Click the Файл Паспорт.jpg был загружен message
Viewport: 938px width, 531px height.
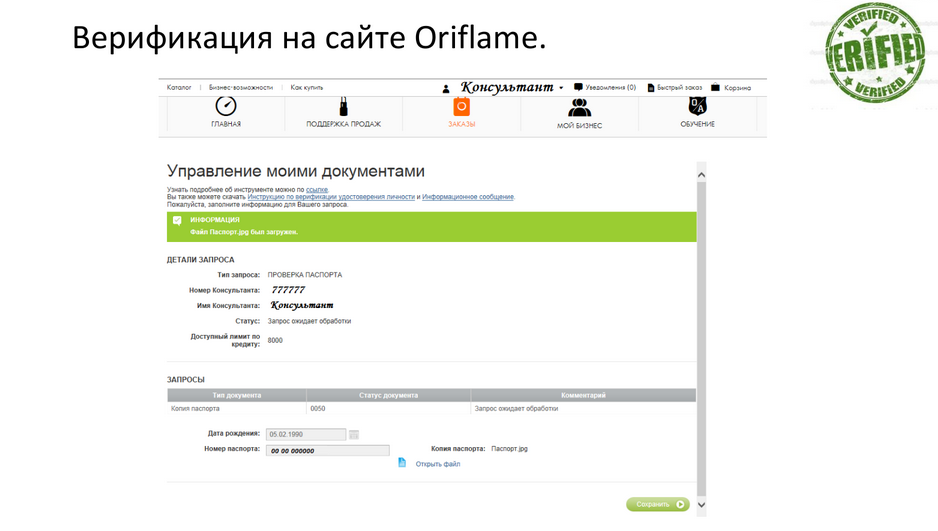[244, 232]
